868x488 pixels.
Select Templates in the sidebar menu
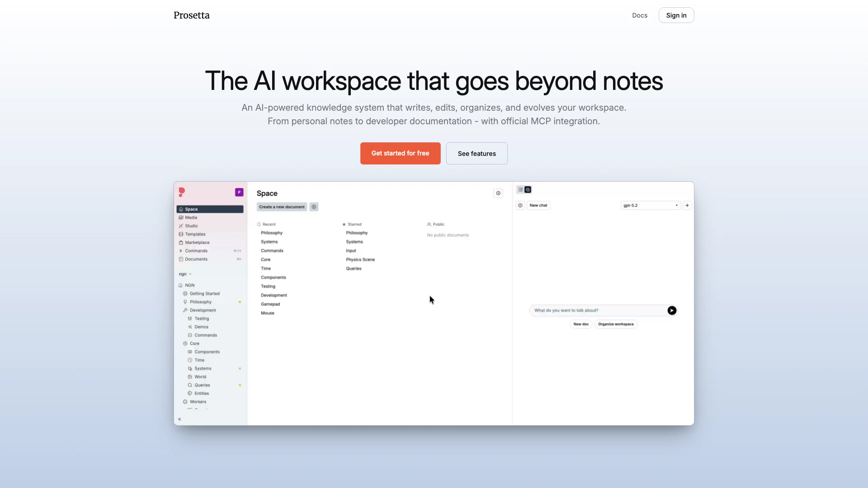[195, 235]
